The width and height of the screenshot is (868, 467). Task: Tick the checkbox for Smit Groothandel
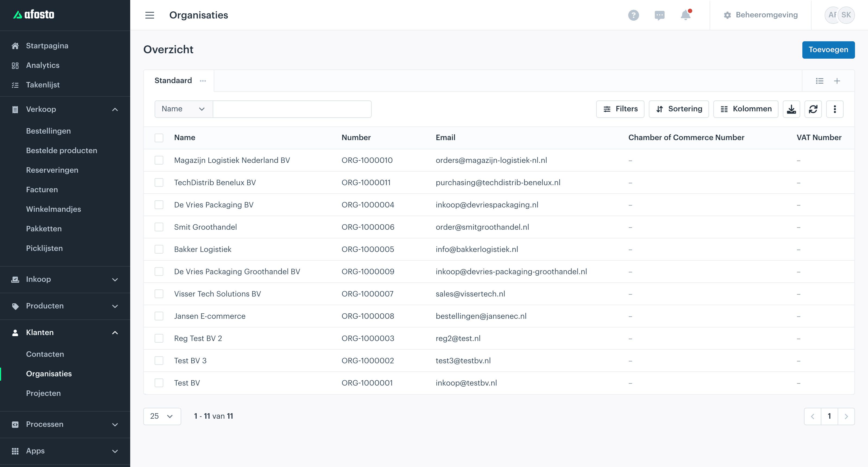point(159,227)
